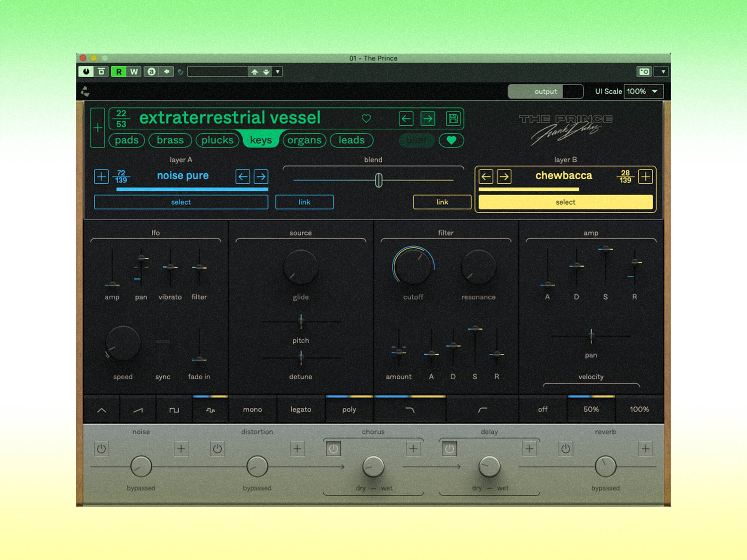Enable the reverb effect power button
This screenshot has height=560, width=747.
[x=565, y=449]
